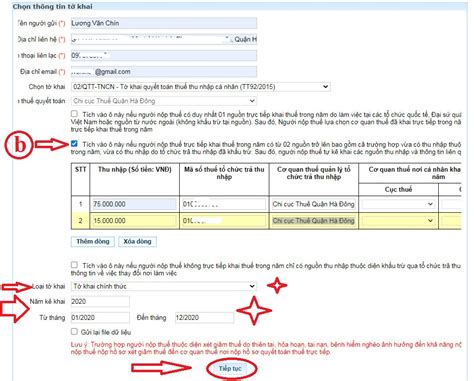The height and width of the screenshot is (381, 474).
Task: Click the 'Địa chỉ email' field
Action: tap(164, 72)
